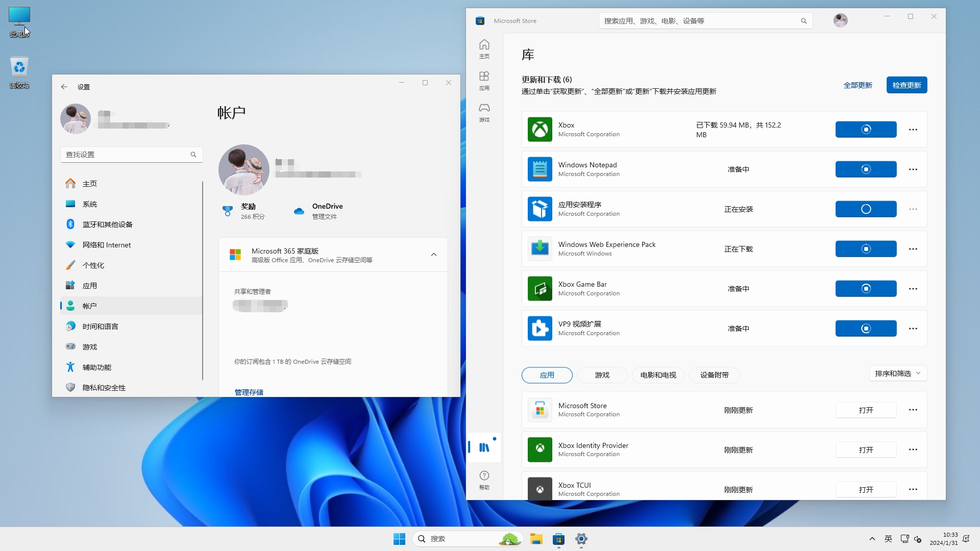
Task: Click the 查找设置 search field
Action: point(125,155)
